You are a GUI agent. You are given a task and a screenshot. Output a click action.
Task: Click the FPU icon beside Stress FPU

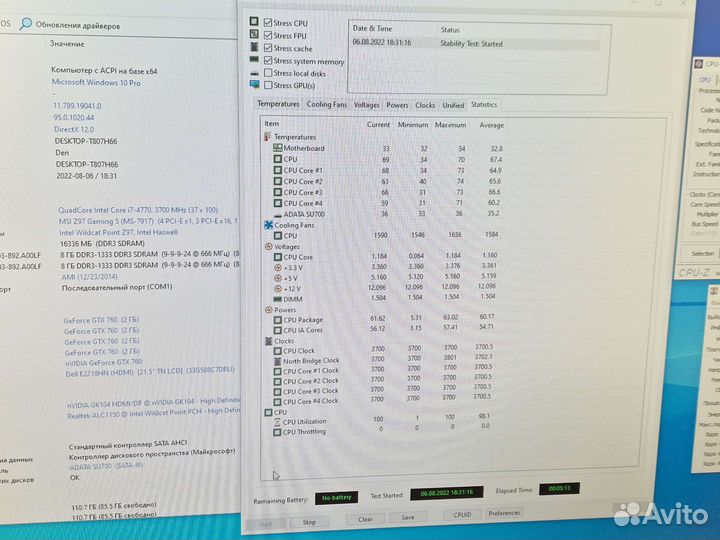[254, 34]
